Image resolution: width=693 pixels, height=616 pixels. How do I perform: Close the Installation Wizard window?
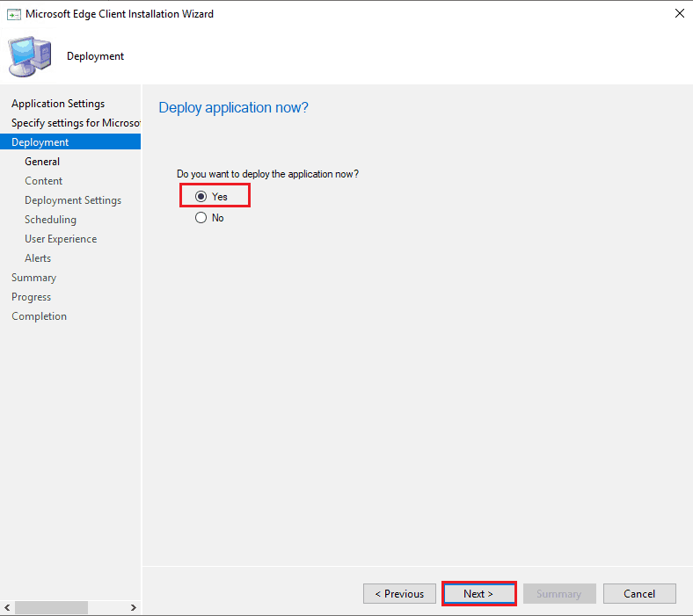click(x=680, y=14)
